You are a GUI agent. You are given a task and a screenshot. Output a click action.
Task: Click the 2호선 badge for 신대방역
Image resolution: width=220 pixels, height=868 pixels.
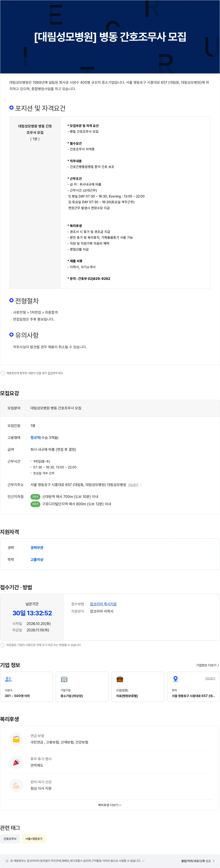tap(35, 497)
